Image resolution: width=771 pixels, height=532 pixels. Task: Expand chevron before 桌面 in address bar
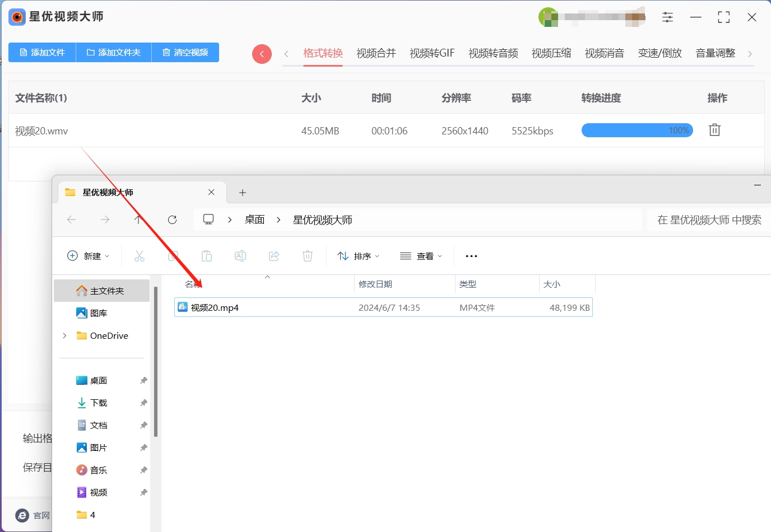230,220
